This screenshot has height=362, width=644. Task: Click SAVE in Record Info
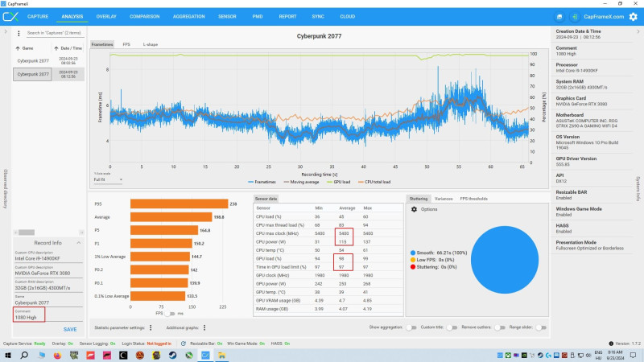pyautogui.click(x=70, y=330)
